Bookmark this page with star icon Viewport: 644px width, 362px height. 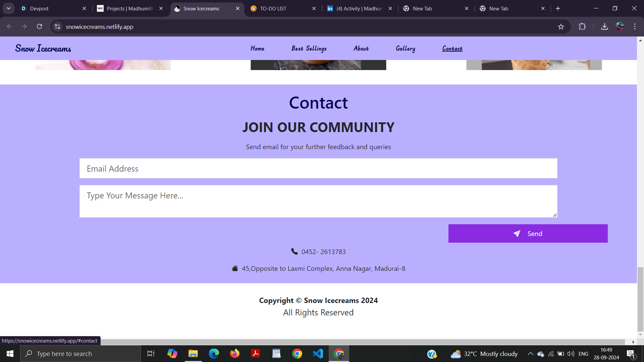click(x=561, y=27)
